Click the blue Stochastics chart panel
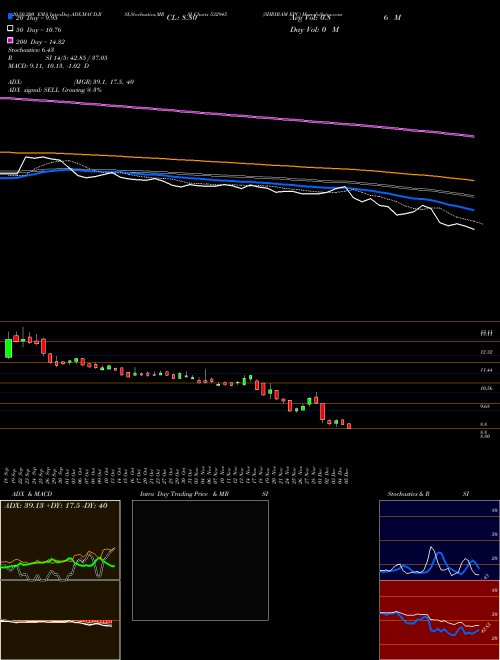Screen dimensions: 500x660 point(439,540)
